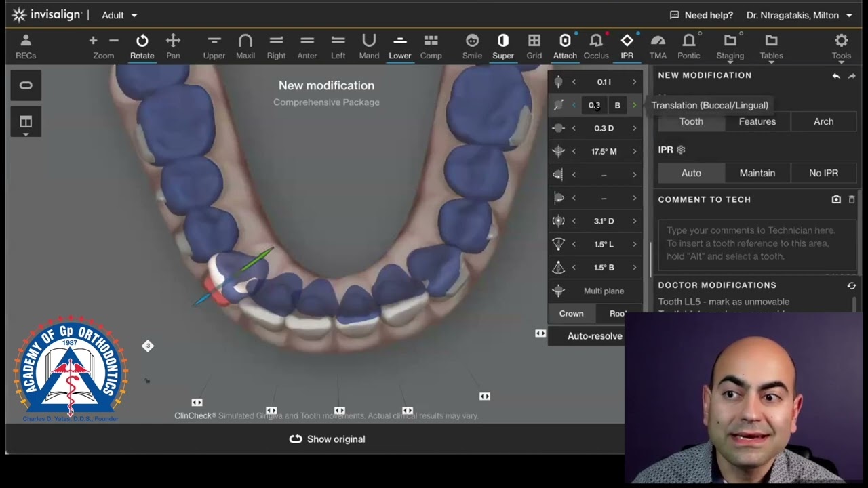Image resolution: width=868 pixels, height=488 pixels.
Task: Decrease the 17.5° M rotation value
Action: coord(574,151)
